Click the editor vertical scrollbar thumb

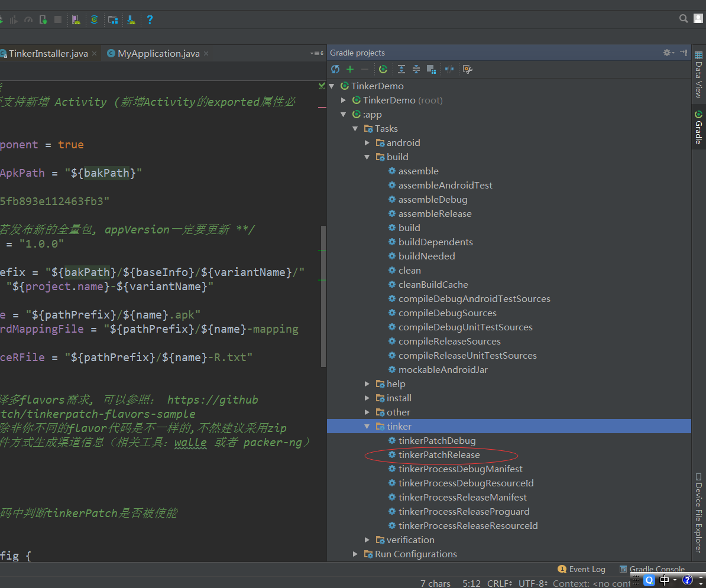pos(323,297)
